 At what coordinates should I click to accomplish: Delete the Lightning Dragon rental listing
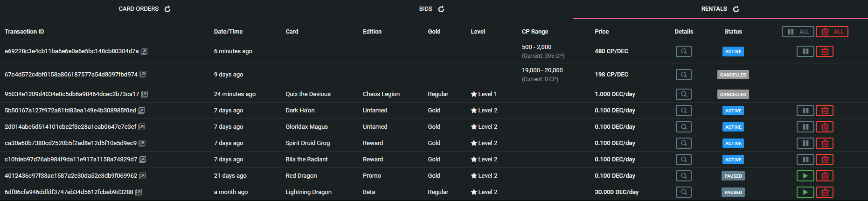tap(825, 192)
